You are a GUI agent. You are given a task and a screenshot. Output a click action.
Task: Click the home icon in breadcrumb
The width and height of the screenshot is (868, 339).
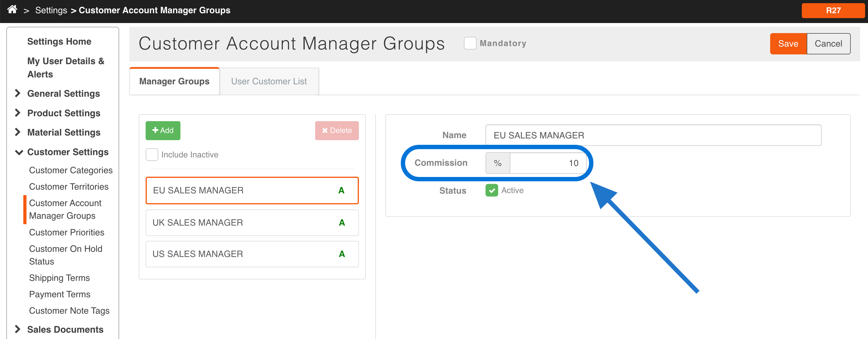[x=12, y=9]
